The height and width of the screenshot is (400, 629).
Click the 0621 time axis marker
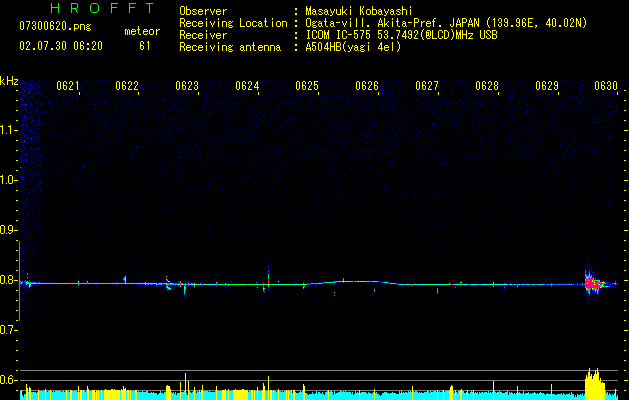(x=67, y=86)
